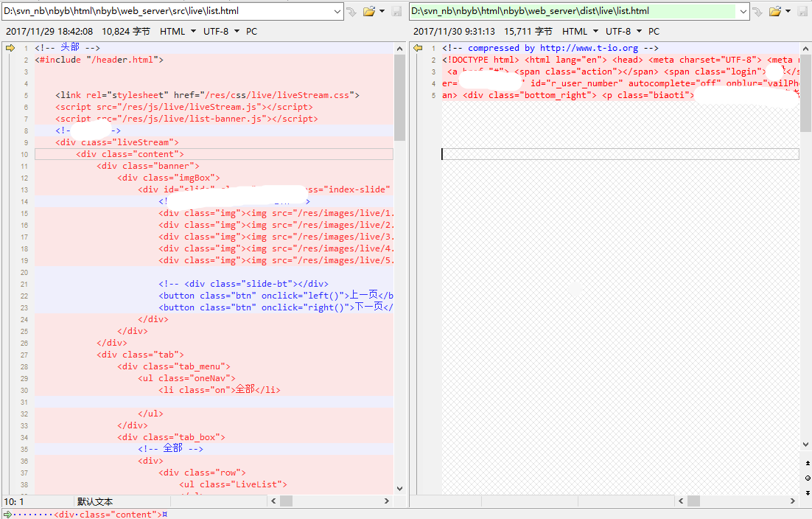The height and width of the screenshot is (519, 812).
Task: Click the right pane gray curved-arrow icon
Action: tap(757, 11)
